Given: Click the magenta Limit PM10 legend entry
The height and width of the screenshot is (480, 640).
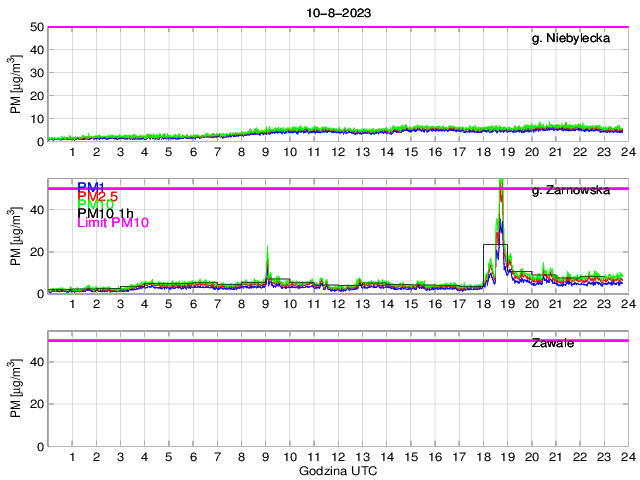Looking at the screenshot, I should (113, 222).
